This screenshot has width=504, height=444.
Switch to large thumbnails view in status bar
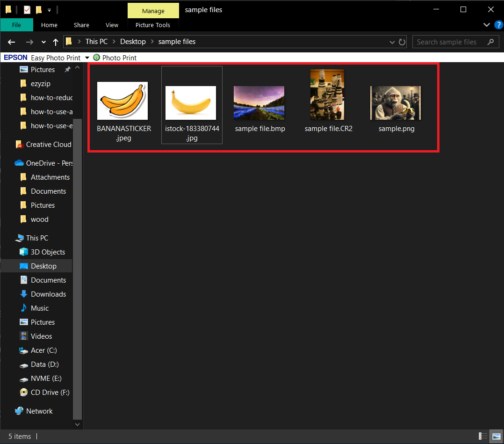click(x=496, y=436)
